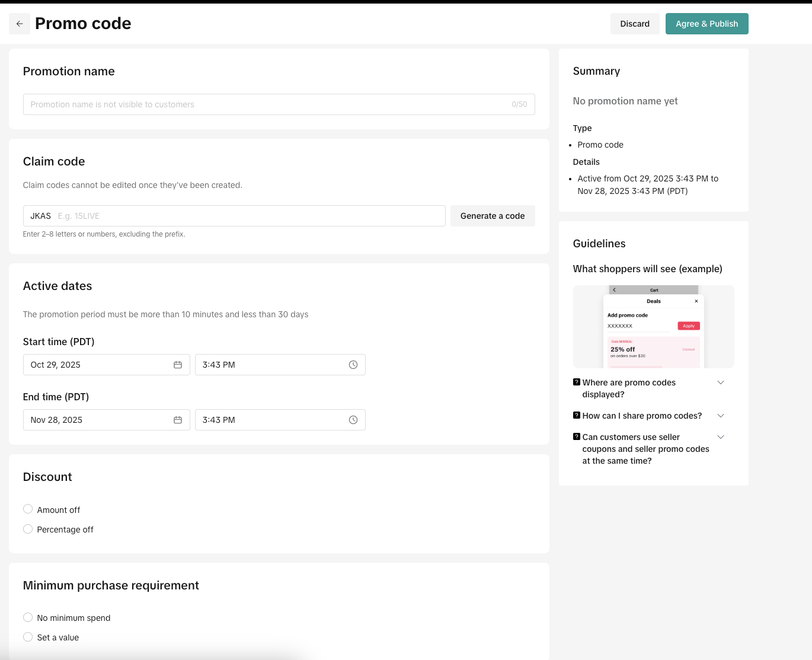Expand 'Where are promo codes displayed?' chevron
Screen dimensions: 812x660
721,382
